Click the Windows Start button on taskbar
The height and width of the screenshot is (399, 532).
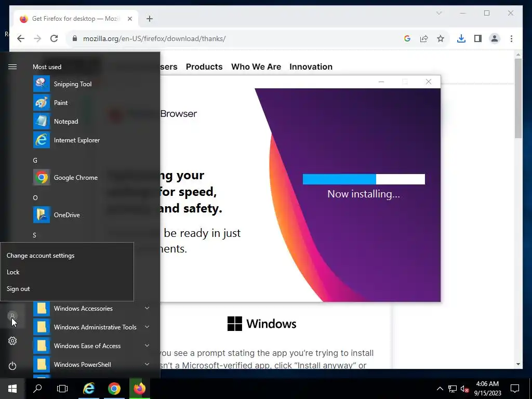click(12, 389)
